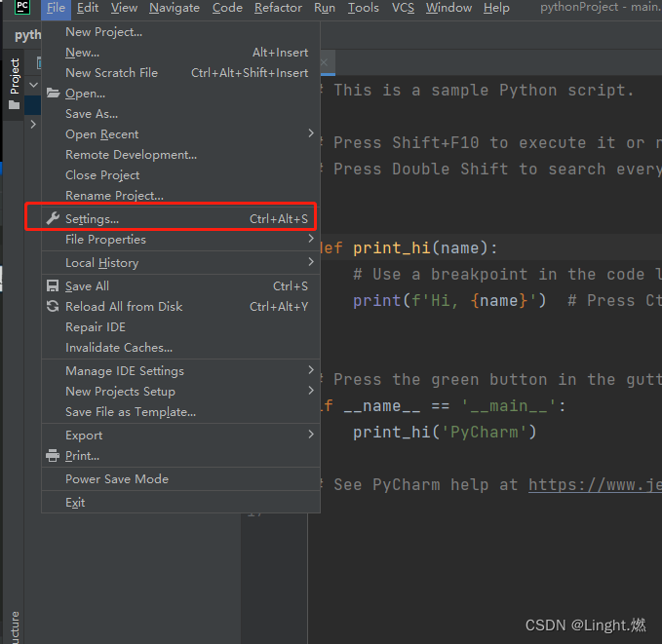Click the Project folder icon in sidebar
This screenshot has height=644, width=662.
pos(15,104)
